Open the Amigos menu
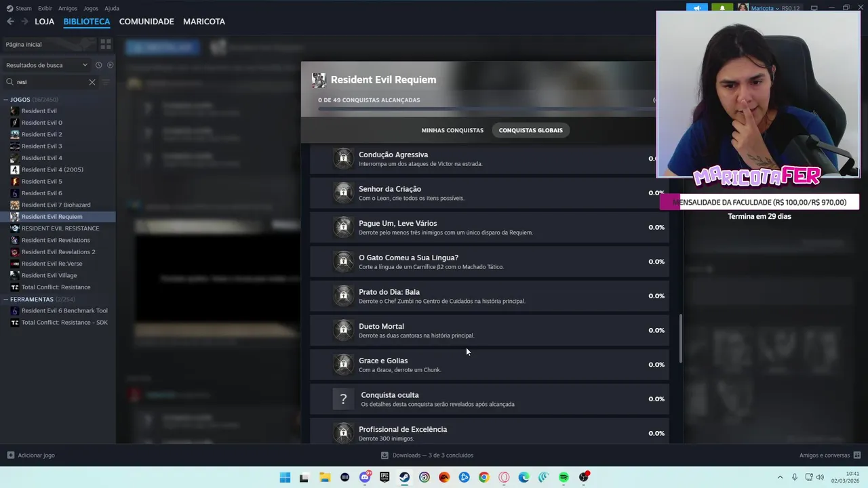Viewport: 868px width, 488px height. pyautogui.click(x=68, y=8)
